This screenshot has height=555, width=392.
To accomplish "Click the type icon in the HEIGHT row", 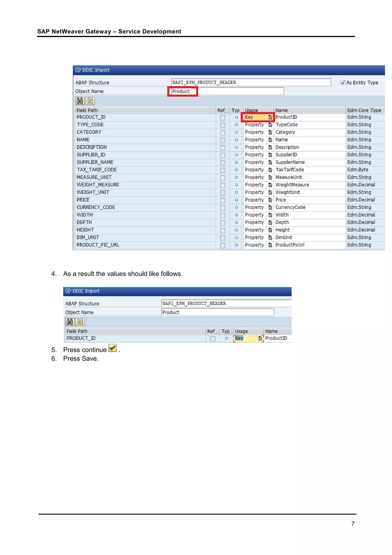I will pos(236,230).
